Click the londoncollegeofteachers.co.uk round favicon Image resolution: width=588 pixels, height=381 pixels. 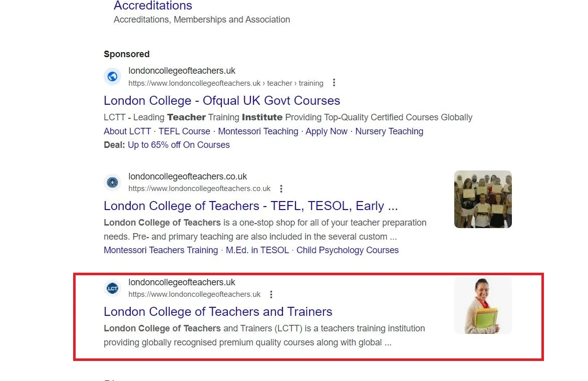click(113, 182)
